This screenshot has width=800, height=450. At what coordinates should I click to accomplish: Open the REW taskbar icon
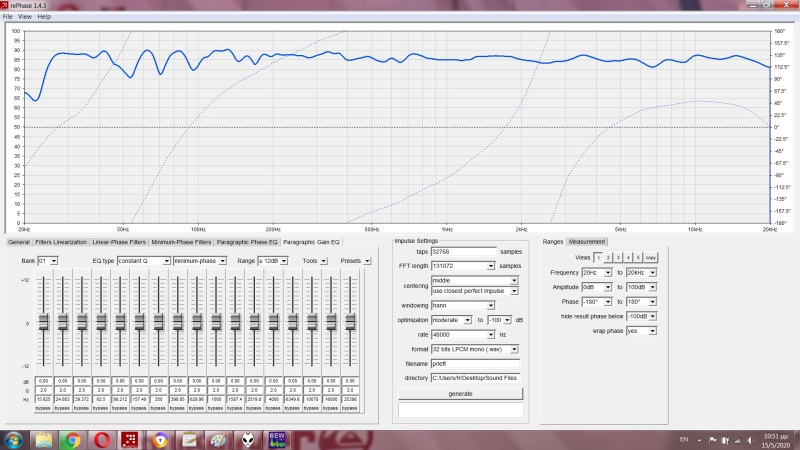pos(278,440)
